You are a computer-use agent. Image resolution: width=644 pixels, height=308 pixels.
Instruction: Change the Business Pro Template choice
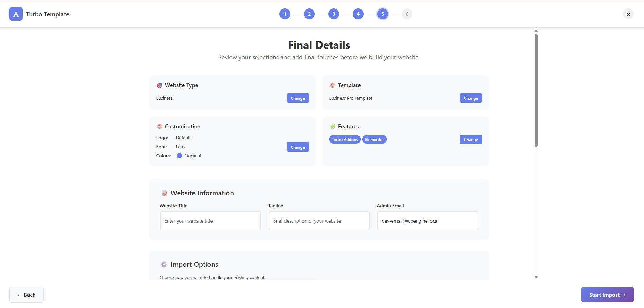pyautogui.click(x=471, y=98)
